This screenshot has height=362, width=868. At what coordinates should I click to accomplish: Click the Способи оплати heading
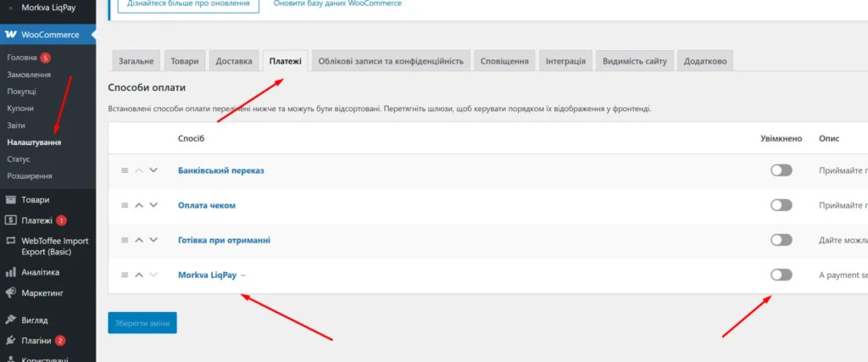click(x=147, y=87)
